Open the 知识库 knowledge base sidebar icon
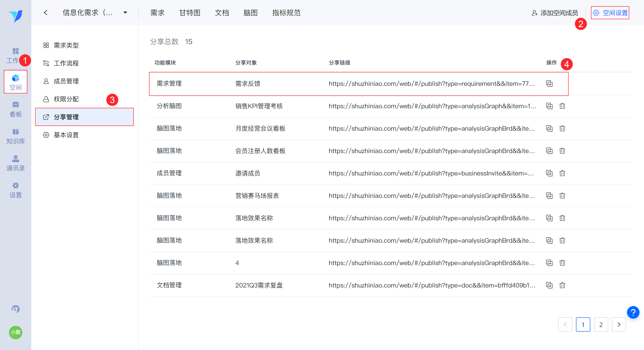The image size is (644, 350). coord(15,136)
